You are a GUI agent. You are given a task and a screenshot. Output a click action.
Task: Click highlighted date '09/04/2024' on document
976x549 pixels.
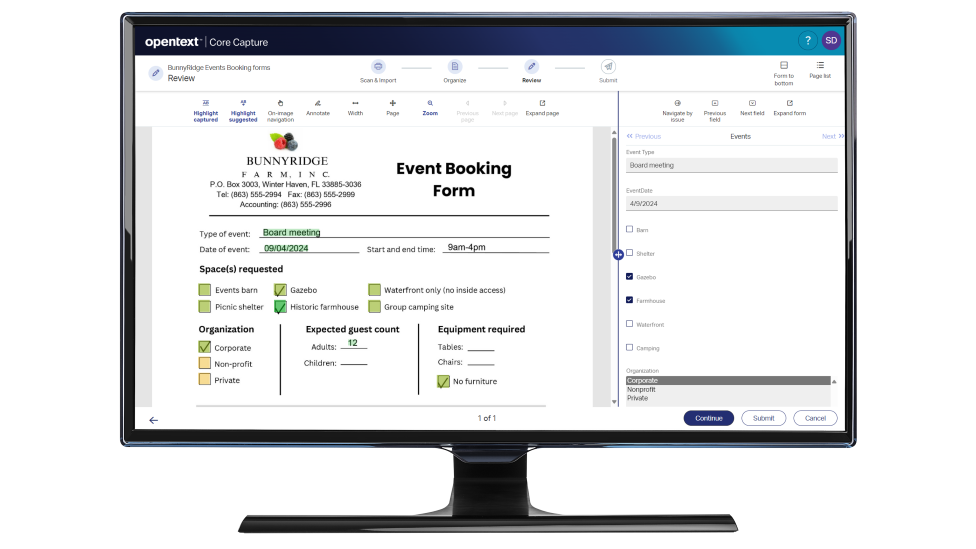click(286, 248)
